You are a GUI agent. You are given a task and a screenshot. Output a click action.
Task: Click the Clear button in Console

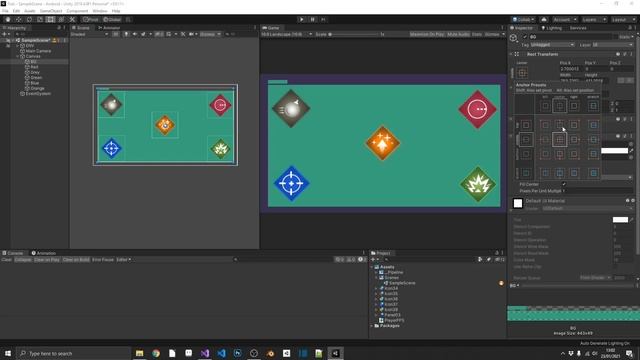(7, 260)
